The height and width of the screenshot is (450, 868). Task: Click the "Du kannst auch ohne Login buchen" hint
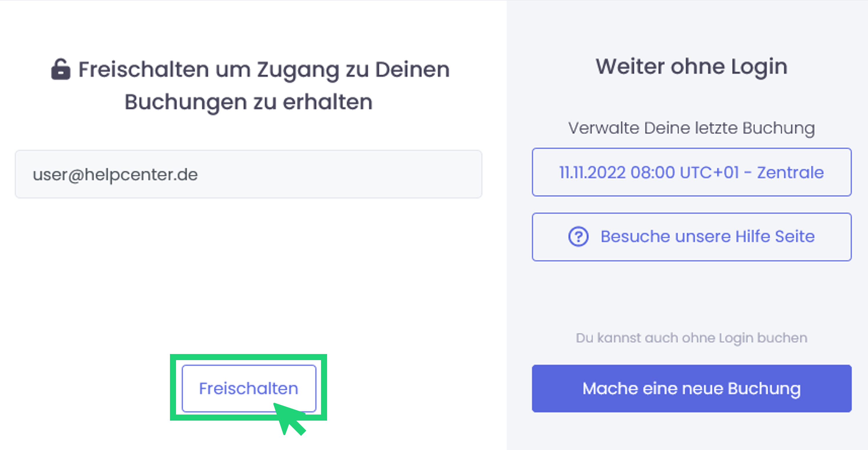click(691, 338)
